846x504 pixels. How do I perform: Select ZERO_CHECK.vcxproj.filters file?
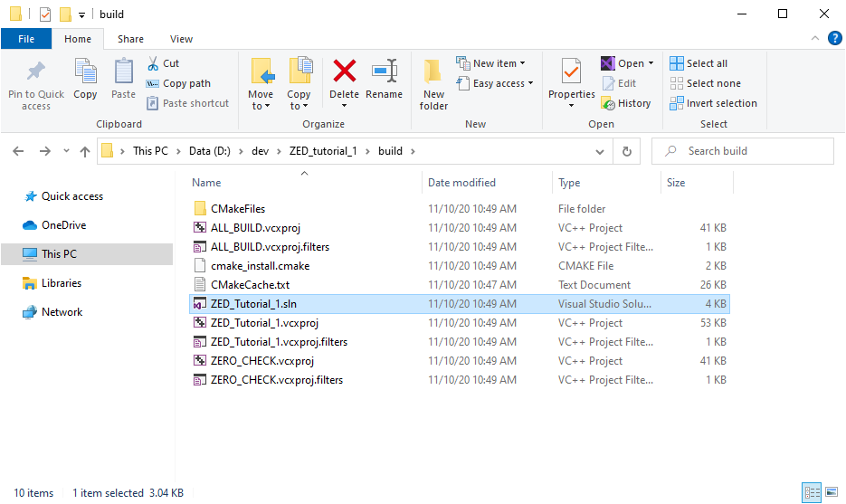pyautogui.click(x=459, y=380)
